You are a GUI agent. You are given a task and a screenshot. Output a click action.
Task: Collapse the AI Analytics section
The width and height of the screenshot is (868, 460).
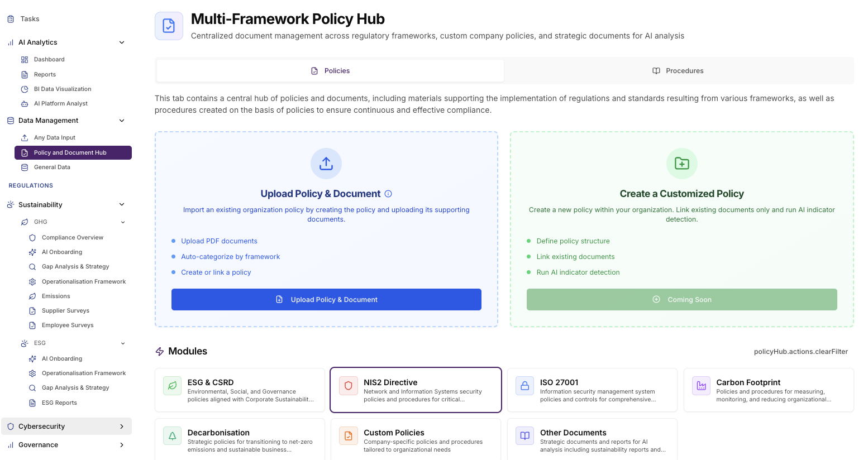(x=122, y=42)
